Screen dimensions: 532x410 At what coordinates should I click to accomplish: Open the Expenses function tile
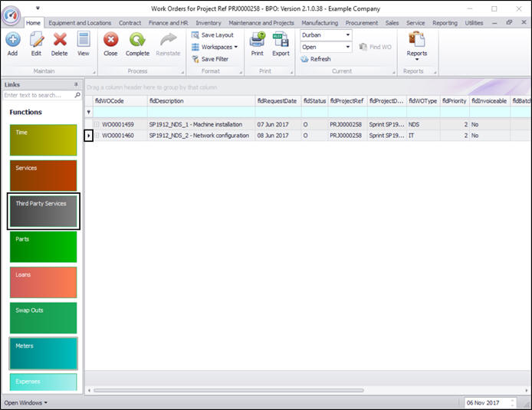pyautogui.click(x=43, y=382)
